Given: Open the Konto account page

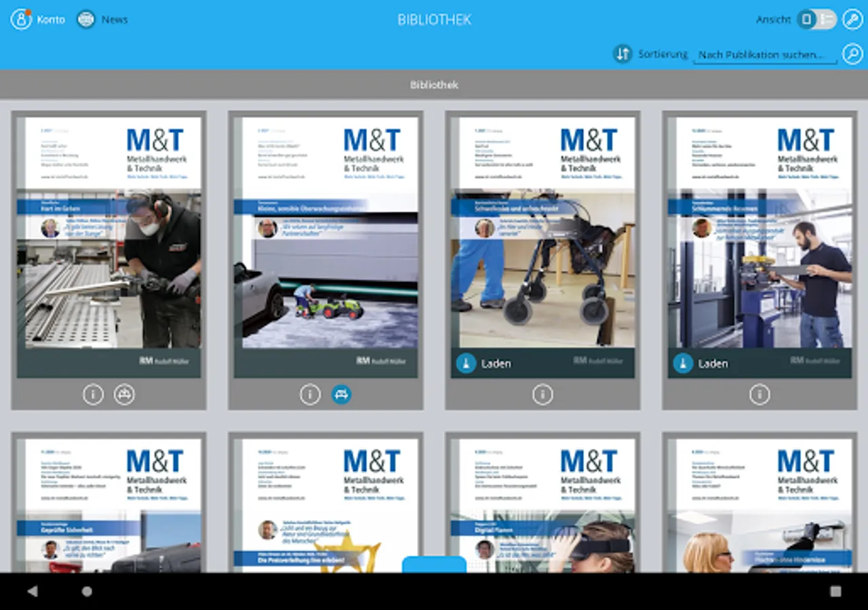Looking at the screenshot, I should click(x=37, y=20).
